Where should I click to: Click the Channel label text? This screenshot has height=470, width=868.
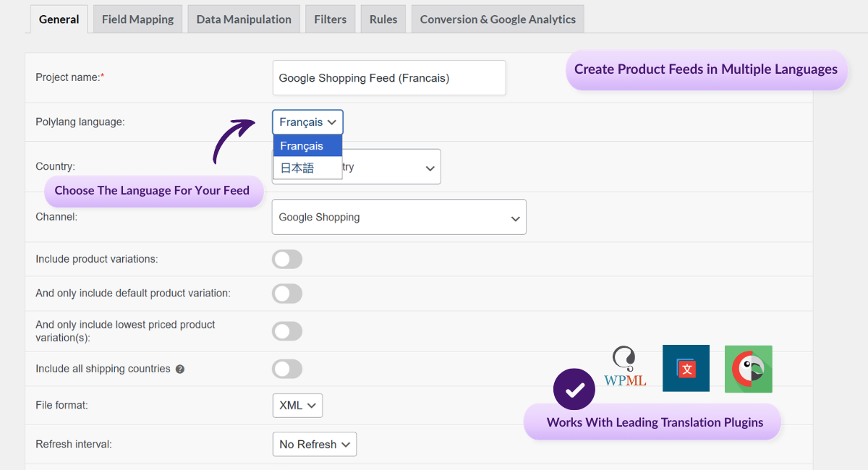click(56, 216)
